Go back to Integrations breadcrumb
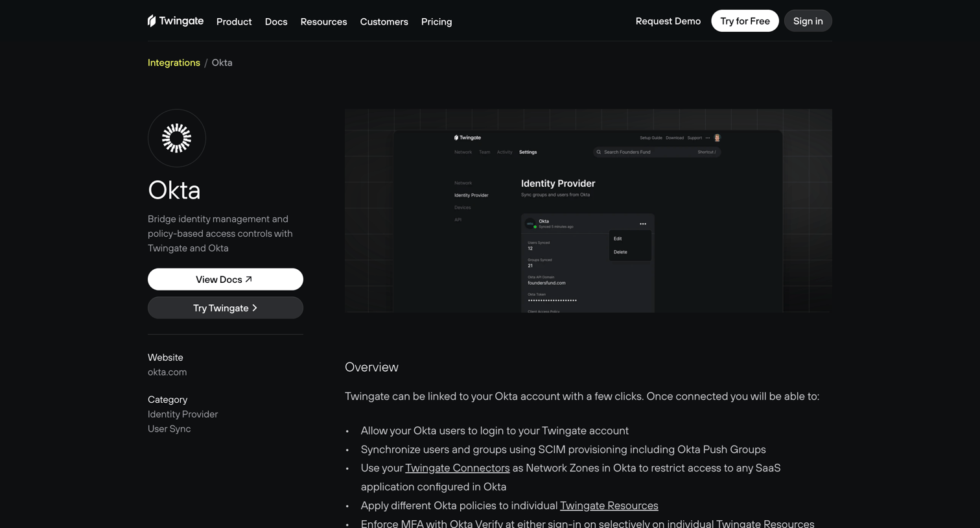980x528 pixels. click(x=174, y=62)
